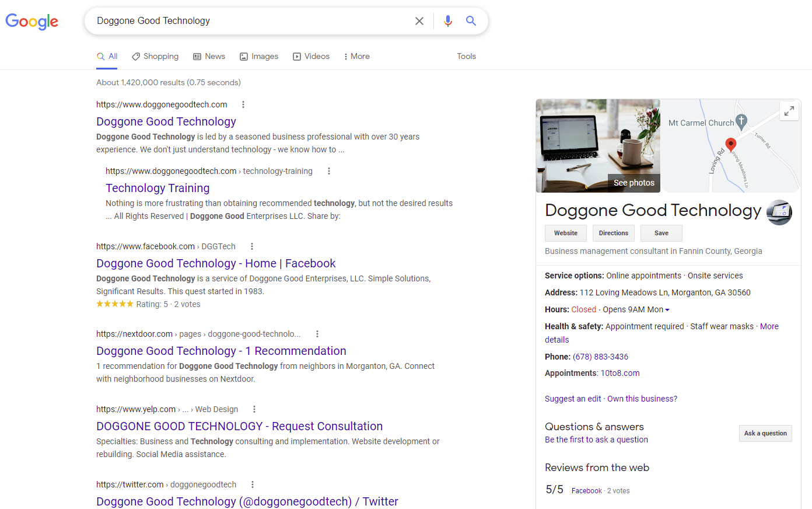Click the 5/5 review score
This screenshot has width=812, height=509.
(x=555, y=490)
